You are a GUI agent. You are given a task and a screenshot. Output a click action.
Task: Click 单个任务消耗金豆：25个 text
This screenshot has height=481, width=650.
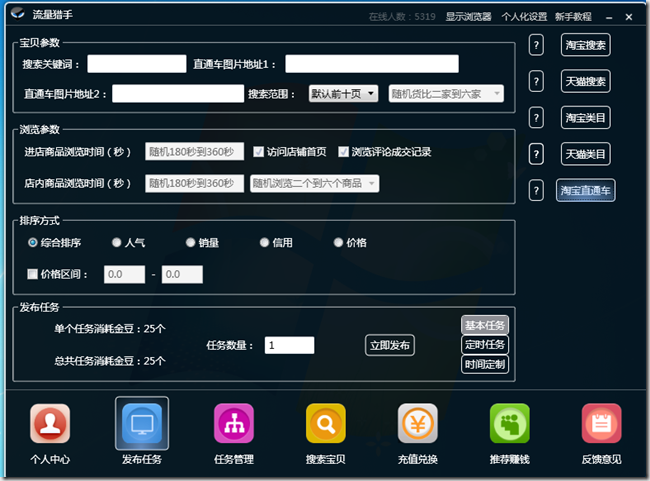point(110,329)
